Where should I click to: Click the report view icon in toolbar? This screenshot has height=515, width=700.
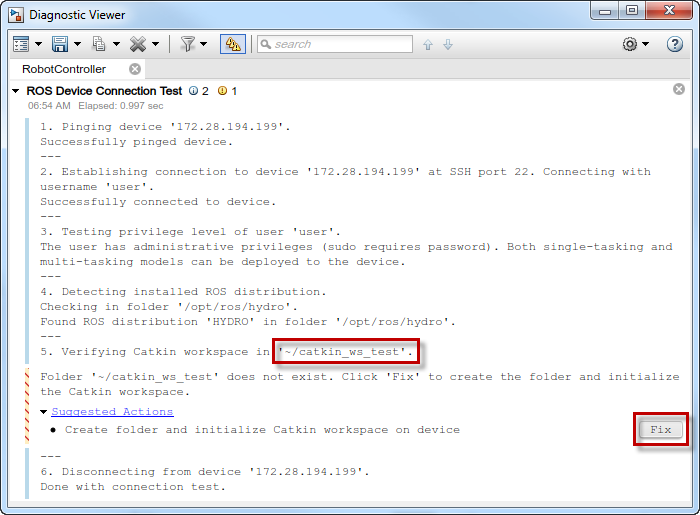(x=21, y=44)
